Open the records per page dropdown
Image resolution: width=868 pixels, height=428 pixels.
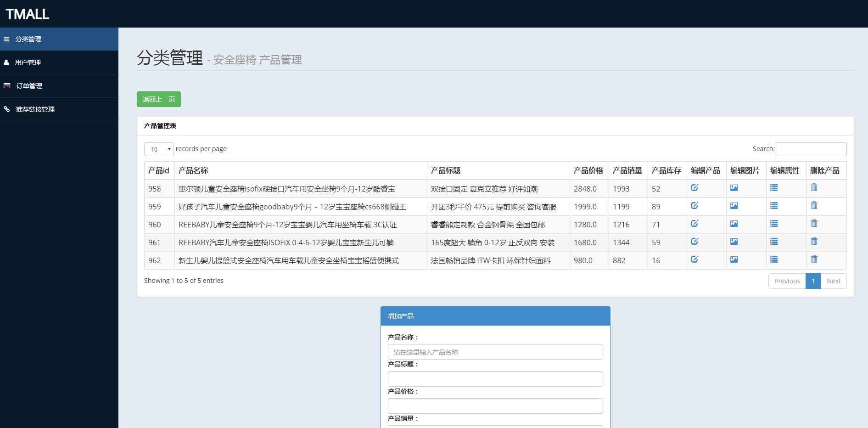click(x=159, y=149)
